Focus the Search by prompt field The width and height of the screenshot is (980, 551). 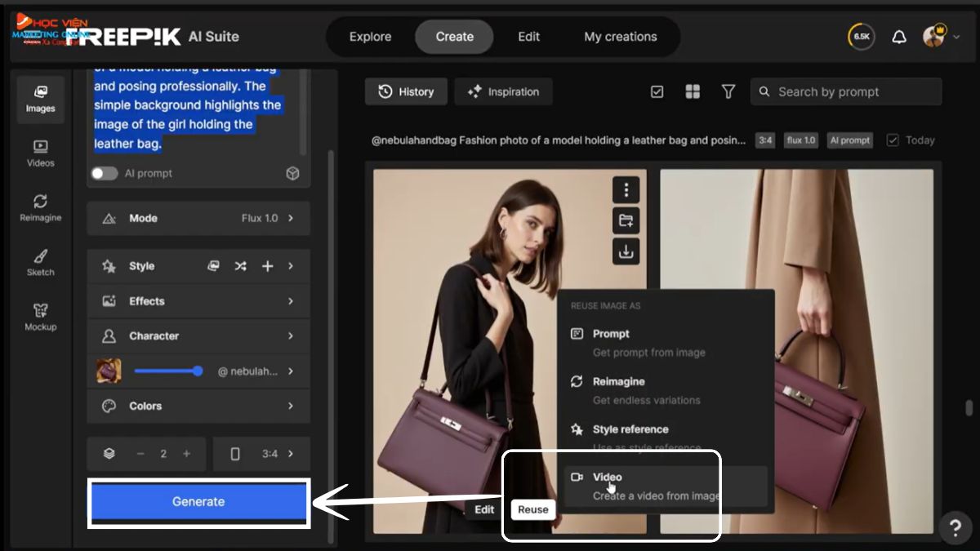(846, 91)
